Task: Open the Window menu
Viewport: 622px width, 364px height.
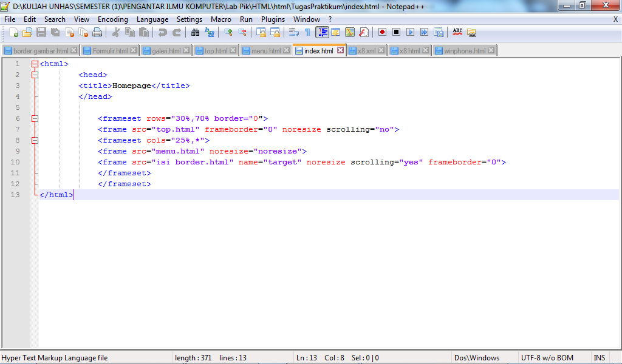Action: [307, 19]
